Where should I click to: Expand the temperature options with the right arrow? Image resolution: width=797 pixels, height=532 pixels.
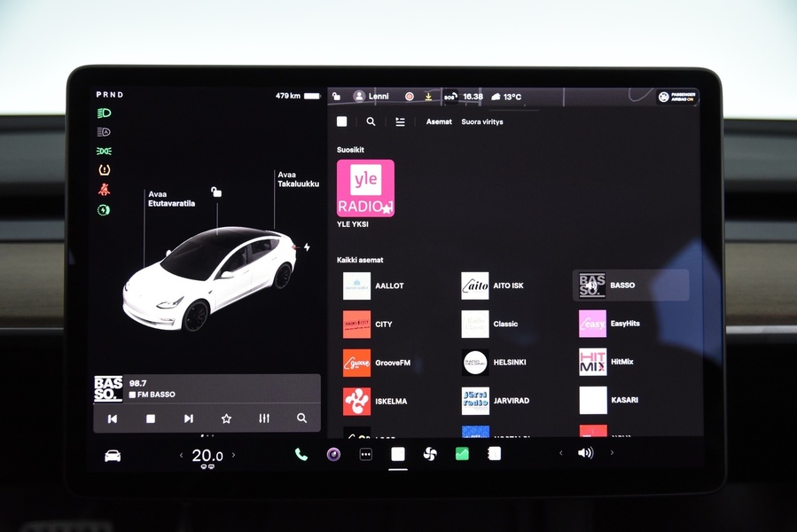[233, 454]
